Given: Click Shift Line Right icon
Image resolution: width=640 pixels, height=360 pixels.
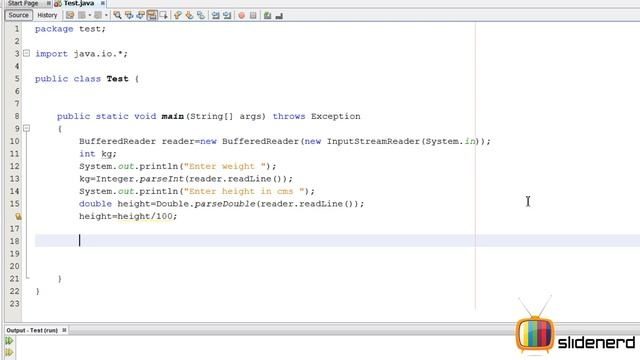Looking at the screenshot, I should point(227,16).
